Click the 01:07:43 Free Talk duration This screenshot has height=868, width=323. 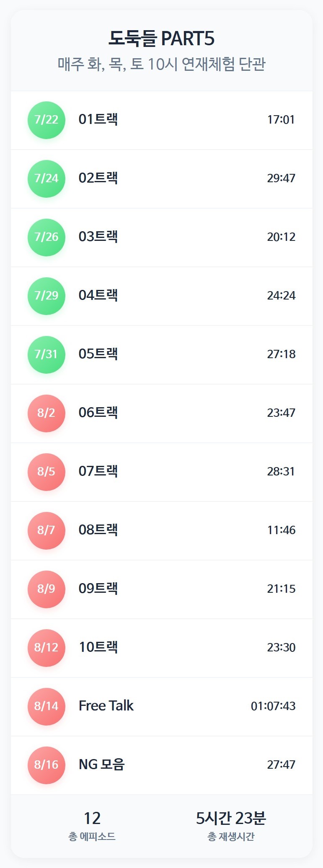[273, 706]
